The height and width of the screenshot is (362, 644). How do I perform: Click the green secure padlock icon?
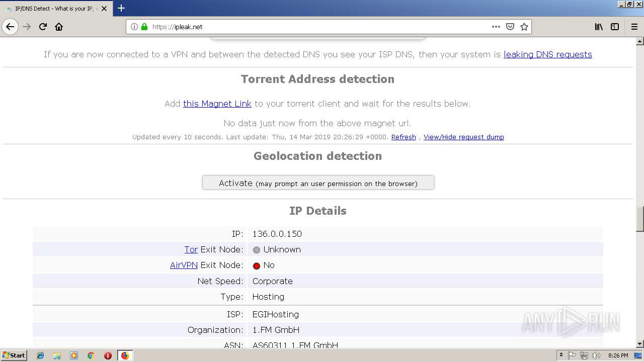point(144,27)
